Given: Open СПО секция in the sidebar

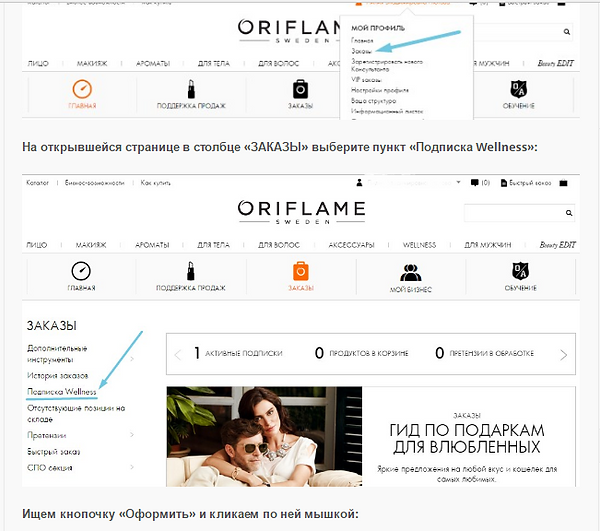Looking at the screenshot, I should pyautogui.click(x=49, y=467).
